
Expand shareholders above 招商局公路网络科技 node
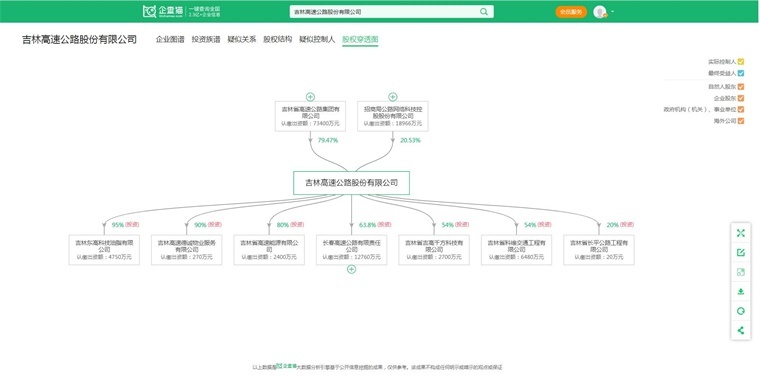coord(393,97)
